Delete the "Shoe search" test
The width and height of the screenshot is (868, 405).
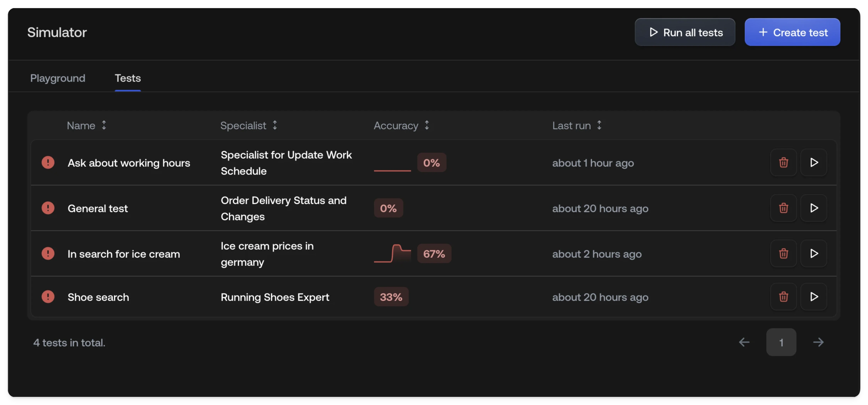coord(784,297)
